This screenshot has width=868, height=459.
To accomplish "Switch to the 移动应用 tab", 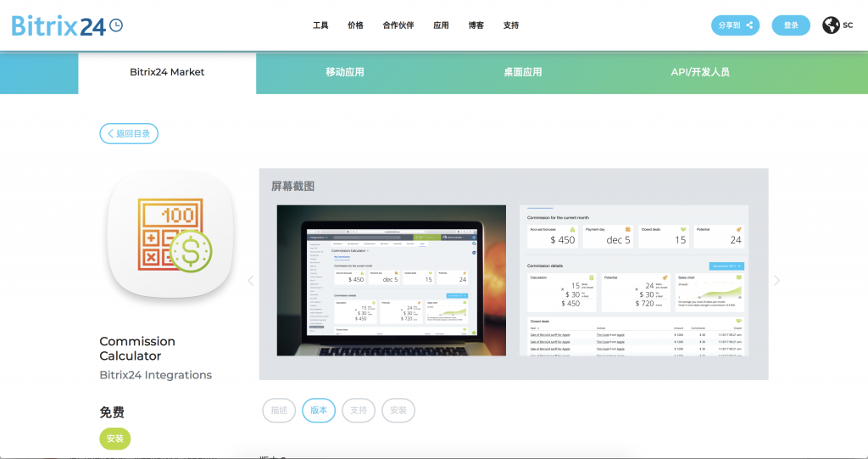I will (x=345, y=73).
